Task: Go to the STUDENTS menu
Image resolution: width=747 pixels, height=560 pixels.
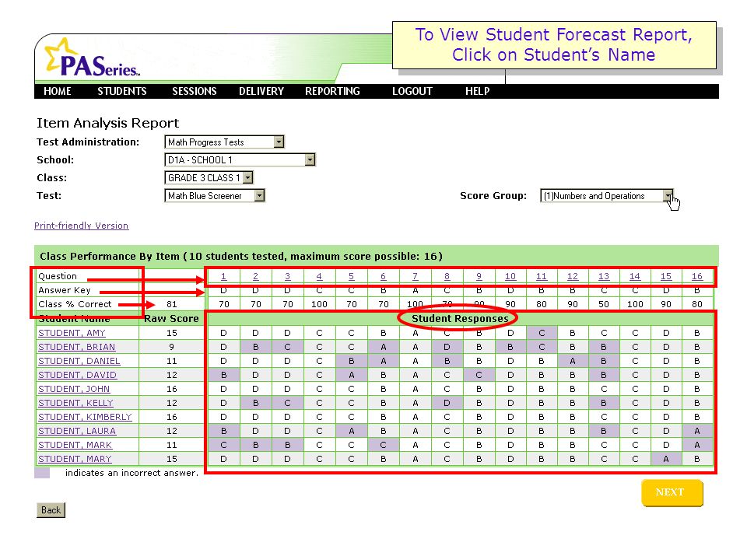Action: (x=122, y=92)
